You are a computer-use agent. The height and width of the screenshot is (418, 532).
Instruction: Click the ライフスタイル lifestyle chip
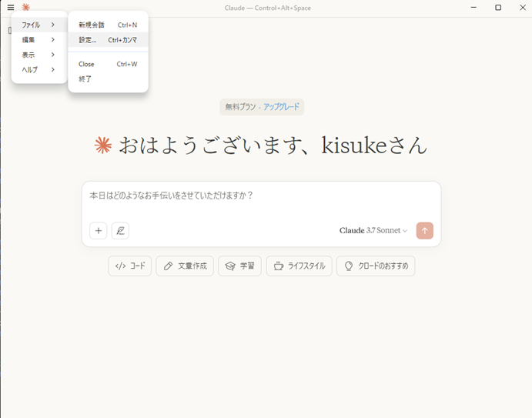(299, 266)
